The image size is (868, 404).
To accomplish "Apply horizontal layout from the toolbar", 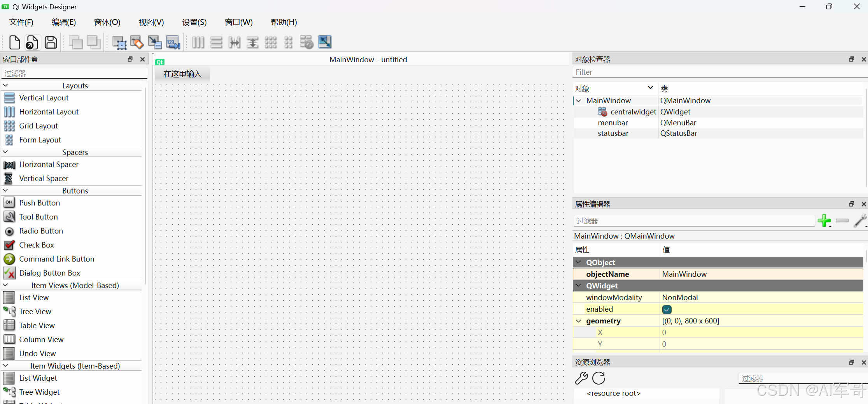I will point(198,42).
